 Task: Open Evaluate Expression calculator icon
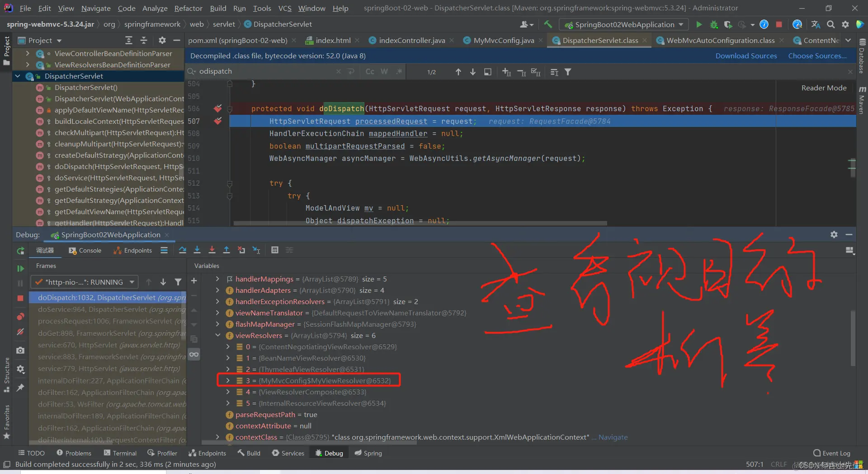click(x=274, y=250)
